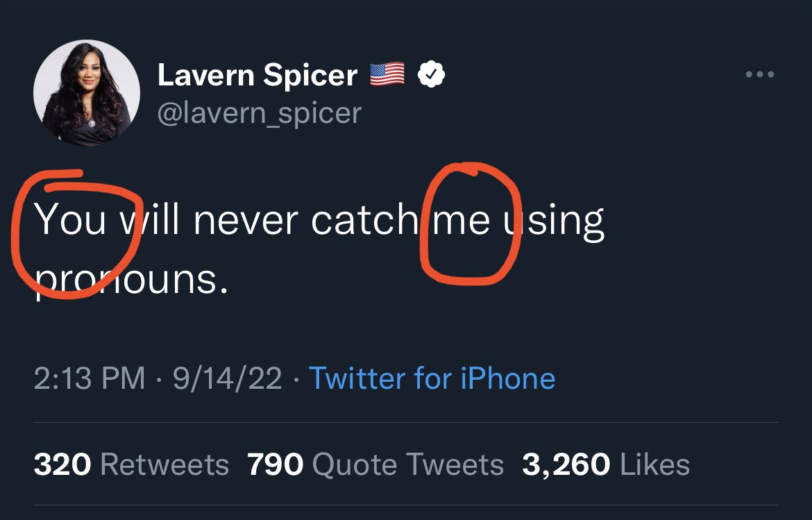This screenshot has width=812, height=520.
Task: Click the word "using" in the tweet
Action: (555, 223)
